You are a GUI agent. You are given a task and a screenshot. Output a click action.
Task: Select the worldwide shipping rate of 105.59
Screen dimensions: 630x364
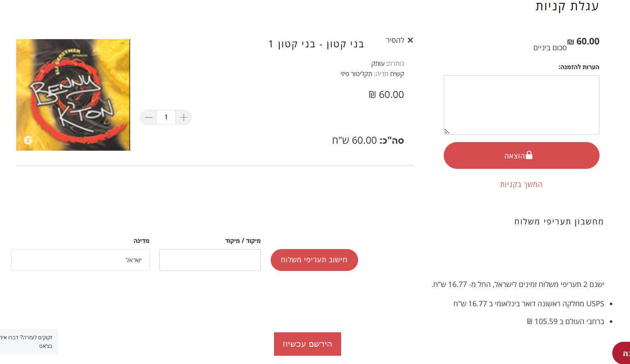point(565,322)
